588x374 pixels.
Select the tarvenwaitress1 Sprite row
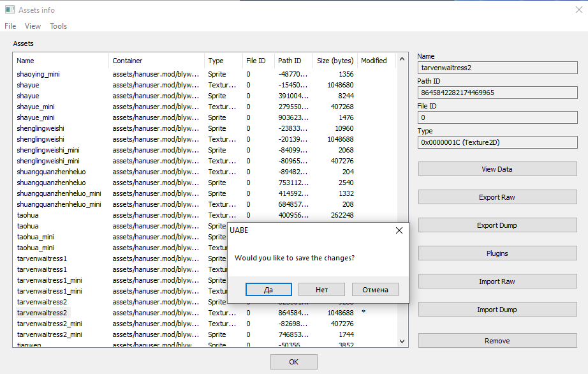click(x=121, y=259)
